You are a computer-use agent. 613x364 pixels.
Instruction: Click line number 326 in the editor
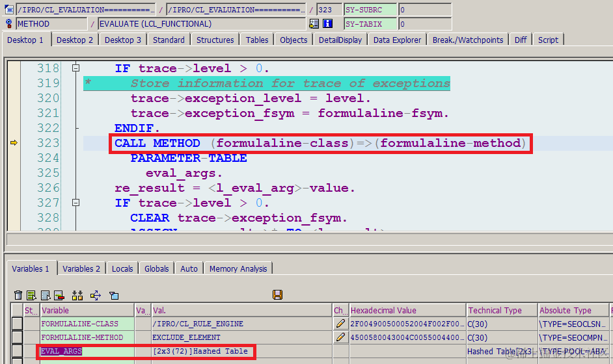pos(48,188)
